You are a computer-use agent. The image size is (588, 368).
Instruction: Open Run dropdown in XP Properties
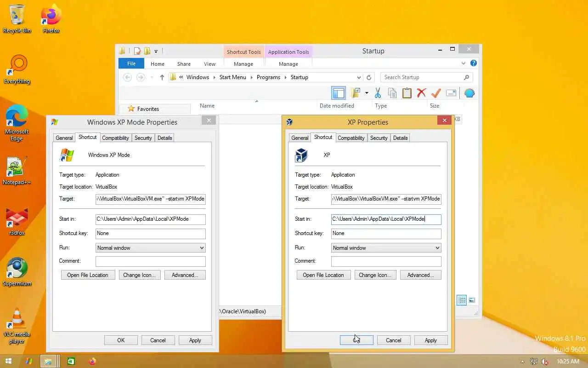click(386, 248)
